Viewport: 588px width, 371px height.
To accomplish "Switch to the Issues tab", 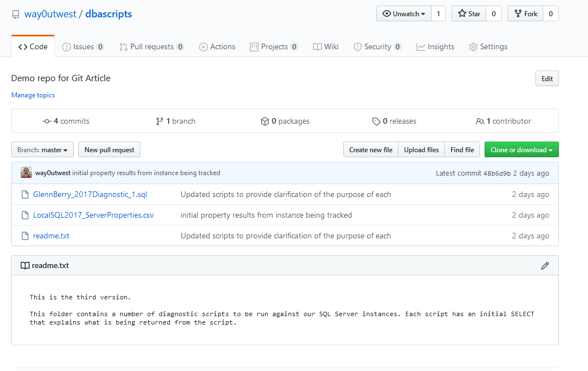I will click(83, 47).
